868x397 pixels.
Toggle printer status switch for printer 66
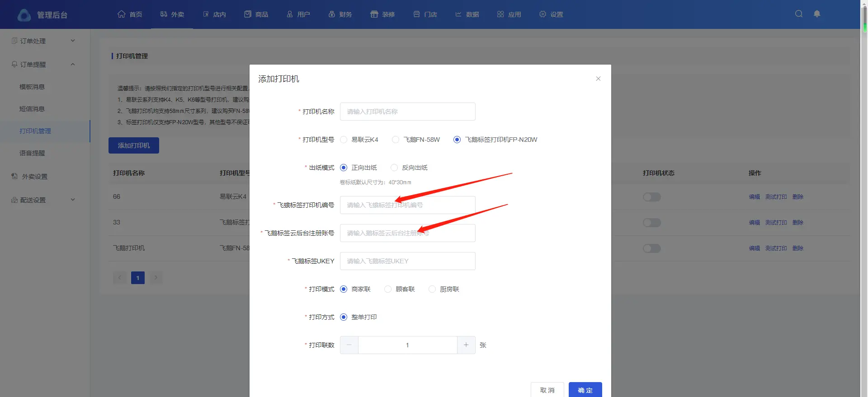click(652, 197)
